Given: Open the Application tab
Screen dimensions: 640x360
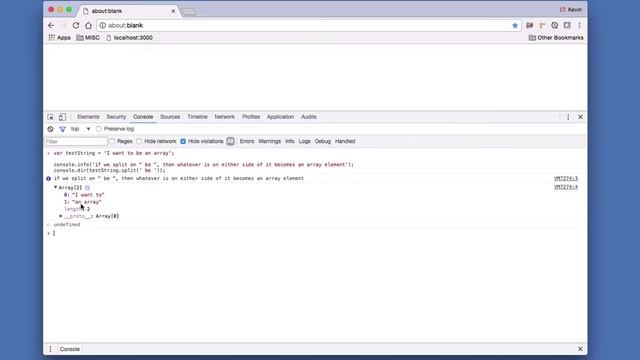Looking at the screenshot, I should 280,117.
